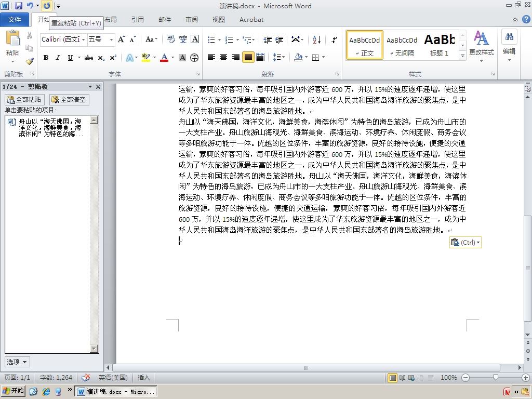The width and height of the screenshot is (532, 399).
Task: Open the font name dropdown showing Calibri
Action: [x=84, y=39]
